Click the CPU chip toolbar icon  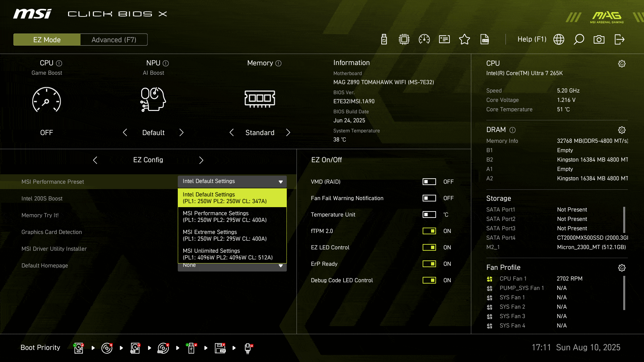[x=404, y=40]
